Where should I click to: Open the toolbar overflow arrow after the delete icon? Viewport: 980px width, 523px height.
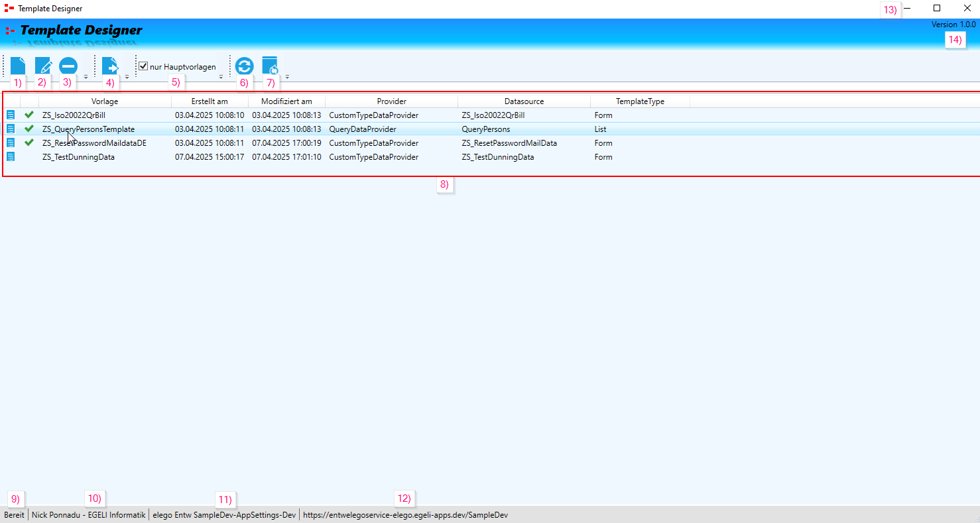click(86, 78)
